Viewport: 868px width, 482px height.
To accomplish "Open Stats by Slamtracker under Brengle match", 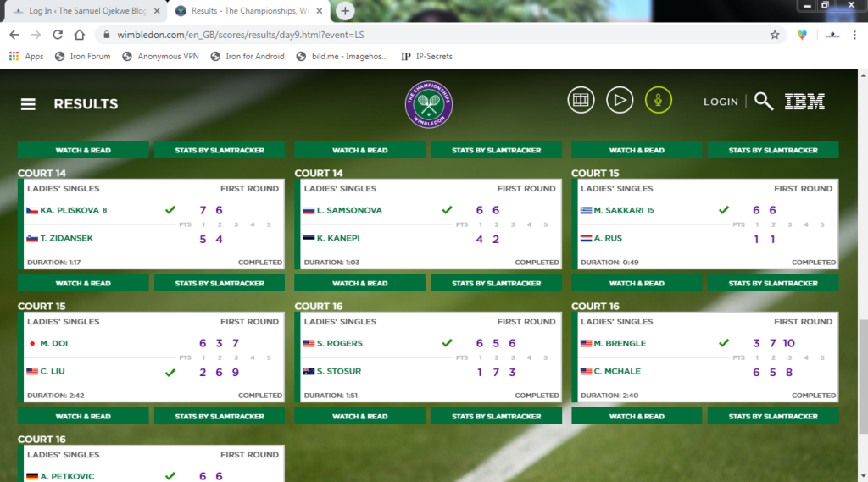I will click(773, 416).
